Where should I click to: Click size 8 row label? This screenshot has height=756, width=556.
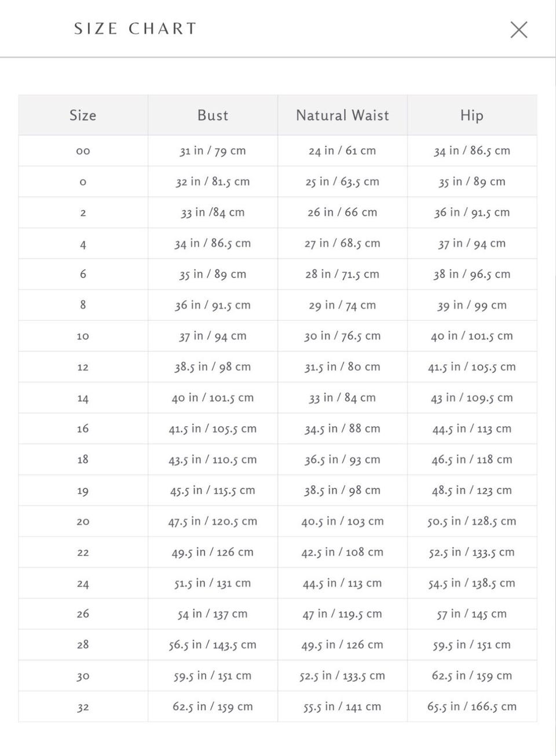coord(83,305)
